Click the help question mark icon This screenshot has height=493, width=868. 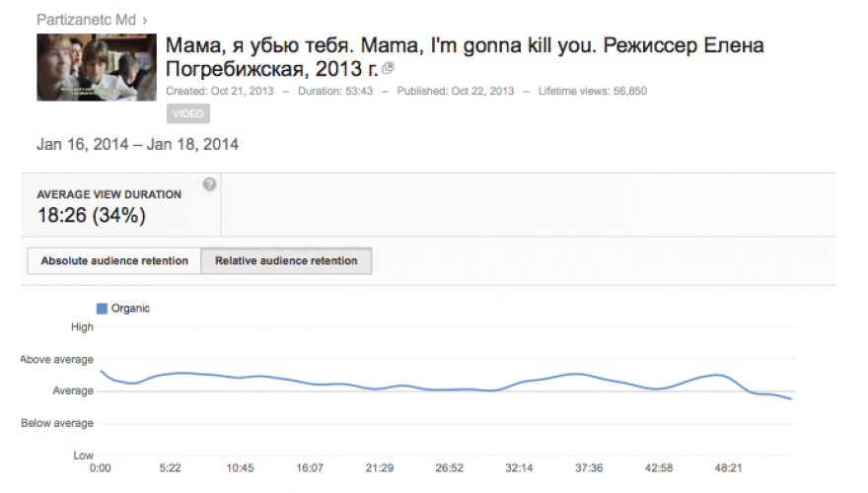(x=209, y=184)
